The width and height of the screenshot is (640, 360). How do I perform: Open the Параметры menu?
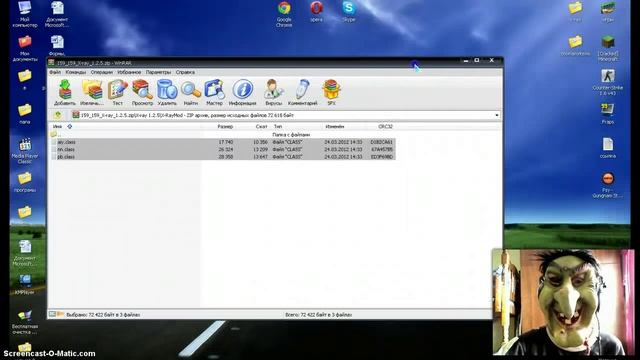click(158, 72)
